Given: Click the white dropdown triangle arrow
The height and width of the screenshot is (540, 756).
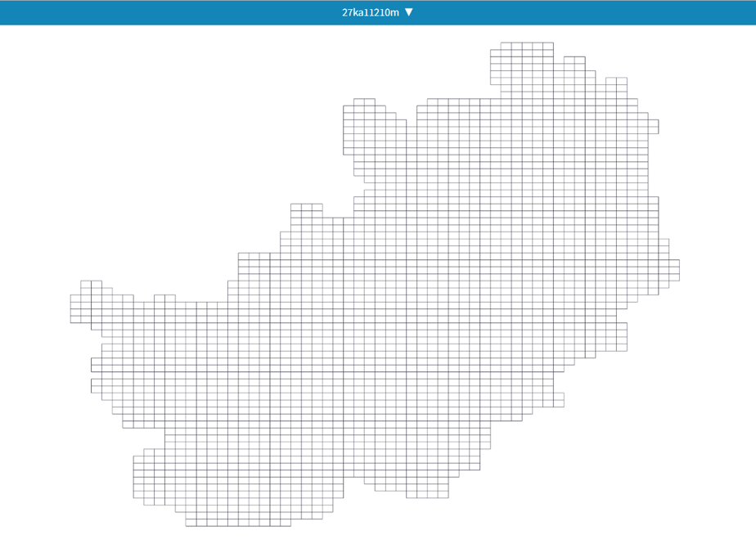Looking at the screenshot, I should pyautogui.click(x=409, y=12).
